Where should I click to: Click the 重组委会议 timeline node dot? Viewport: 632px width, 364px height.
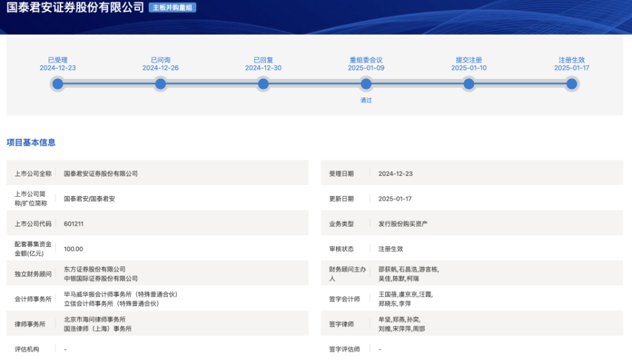point(366,84)
